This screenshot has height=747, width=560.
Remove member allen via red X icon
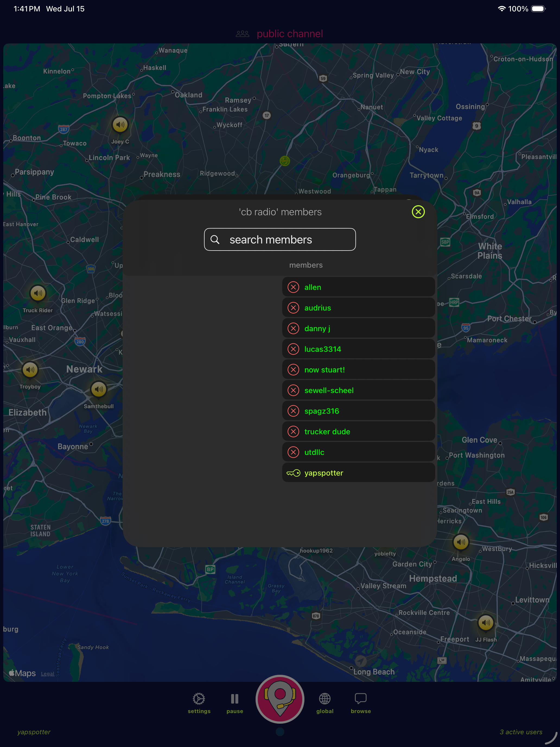pos(293,287)
